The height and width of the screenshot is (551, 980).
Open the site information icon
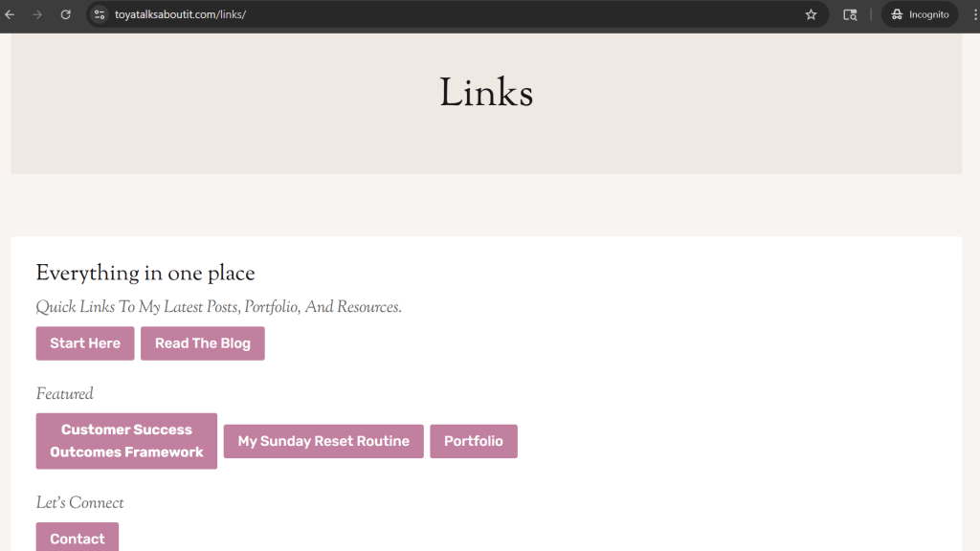(x=100, y=14)
